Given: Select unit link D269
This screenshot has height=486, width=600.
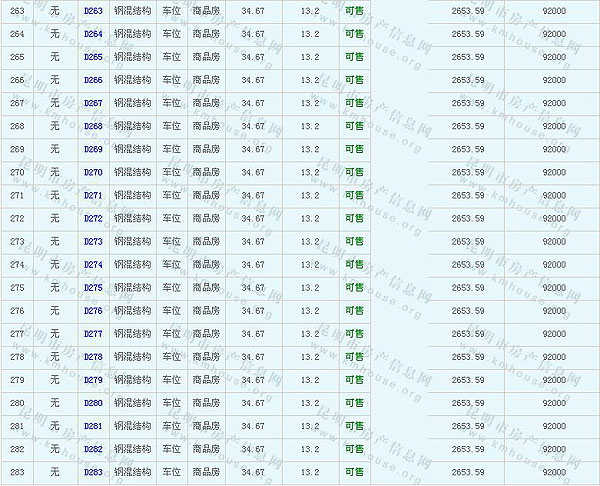Looking at the screenshot, I should (93, 149).
